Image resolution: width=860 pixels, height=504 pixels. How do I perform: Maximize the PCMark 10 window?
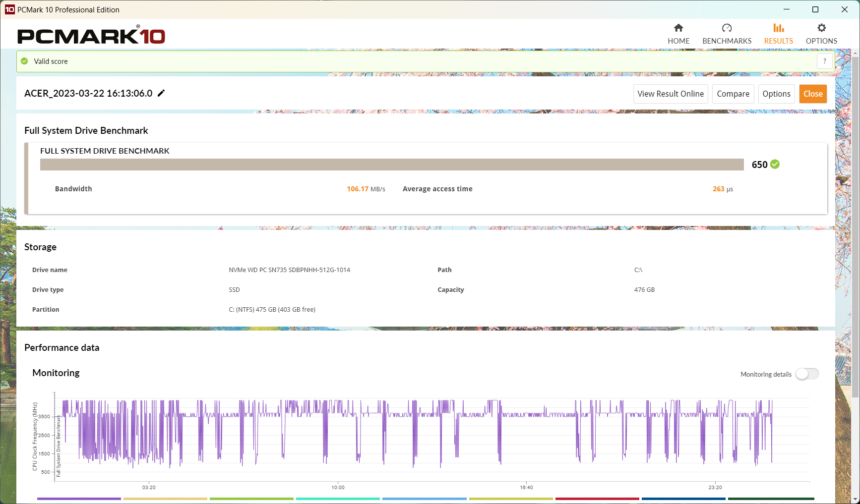[x=815, y=9]
